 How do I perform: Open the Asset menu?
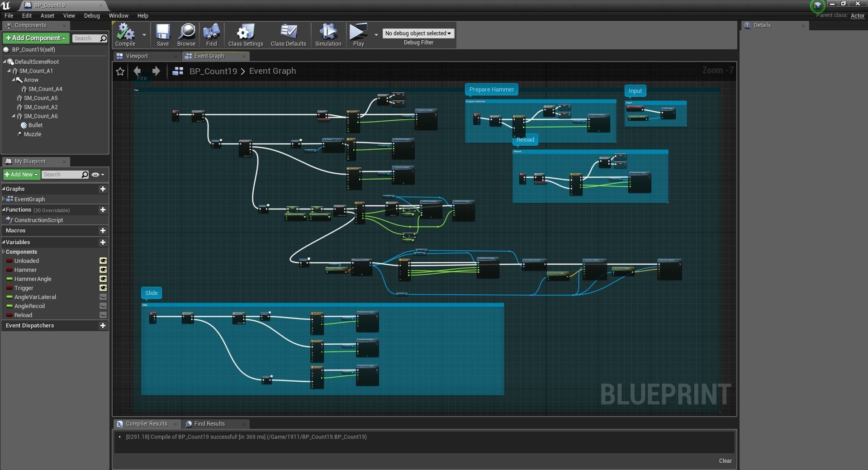(47, 16)
